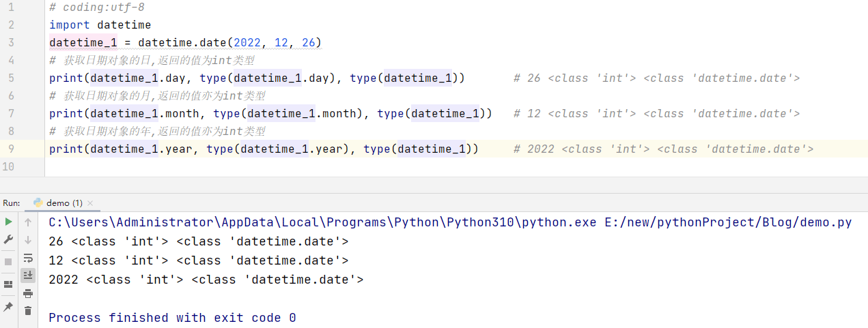The height and width of the screenshot is (328, 868).
Task: Toggle Soft-Wrap in console output
Action: 28,258
